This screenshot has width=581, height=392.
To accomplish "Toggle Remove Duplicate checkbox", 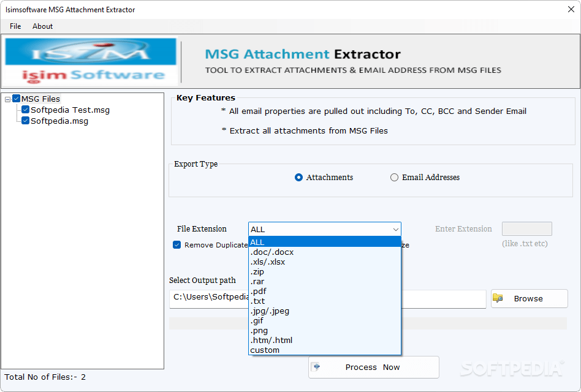I will (177, 244).
